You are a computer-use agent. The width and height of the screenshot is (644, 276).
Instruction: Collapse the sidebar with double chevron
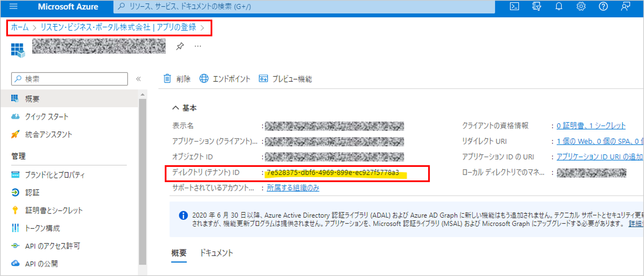click(138, 79)
